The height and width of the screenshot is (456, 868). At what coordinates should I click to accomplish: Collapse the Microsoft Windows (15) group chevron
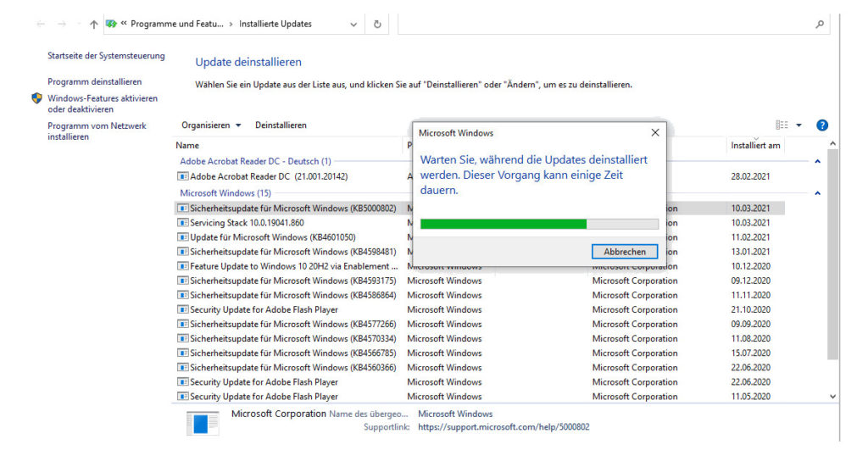[x=817, y=194]
